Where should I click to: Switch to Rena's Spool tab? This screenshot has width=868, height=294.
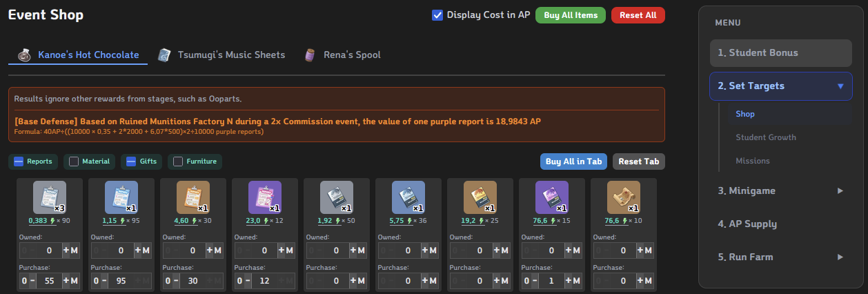click(342, 55)
